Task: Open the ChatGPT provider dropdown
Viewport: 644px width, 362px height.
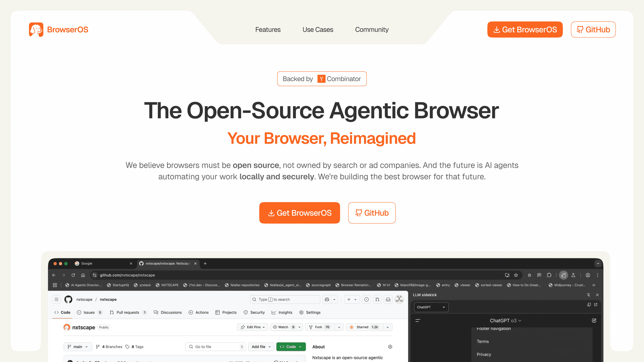Action: pos(431,307)
